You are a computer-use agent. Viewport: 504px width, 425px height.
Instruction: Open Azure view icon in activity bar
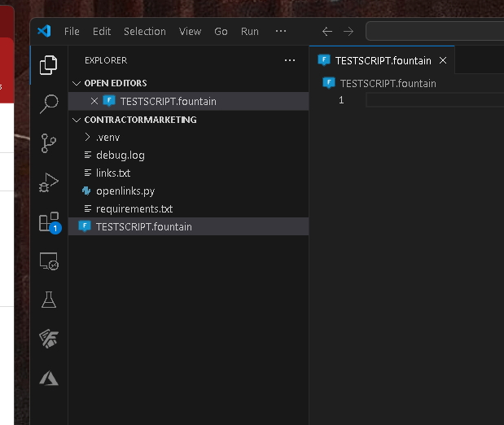click(49, 378)
